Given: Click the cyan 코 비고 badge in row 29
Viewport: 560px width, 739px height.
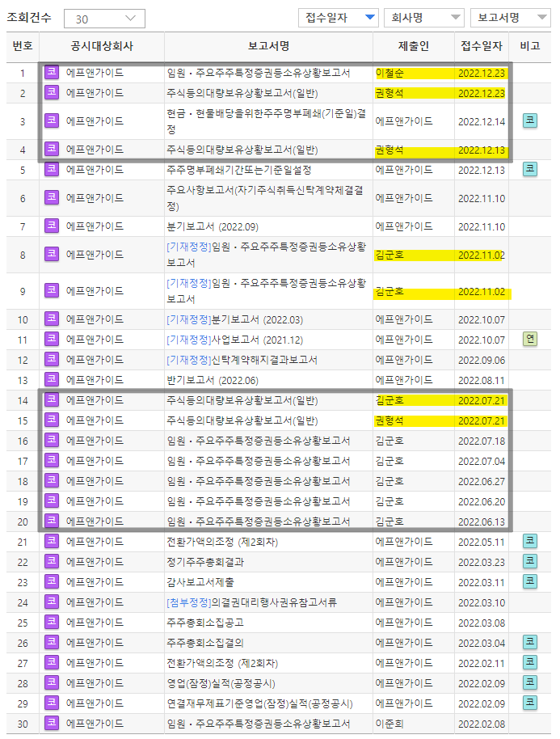Looking at the screenshot, I should (x=530, y=703).
